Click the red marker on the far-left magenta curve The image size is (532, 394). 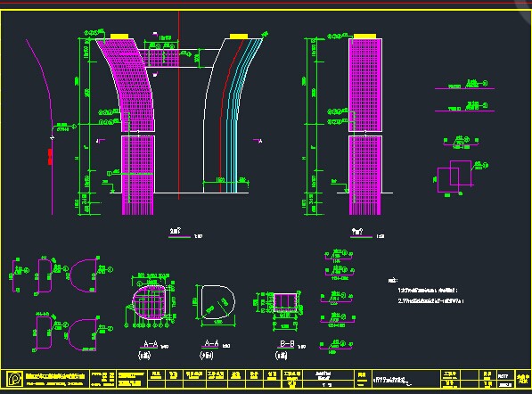[x=50, y=157]
